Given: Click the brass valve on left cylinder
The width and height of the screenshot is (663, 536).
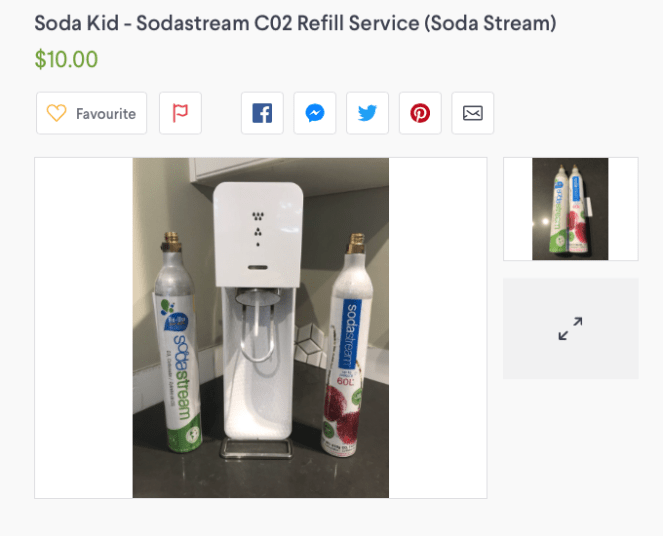Looking at the screenshot, I should (171, 243).
